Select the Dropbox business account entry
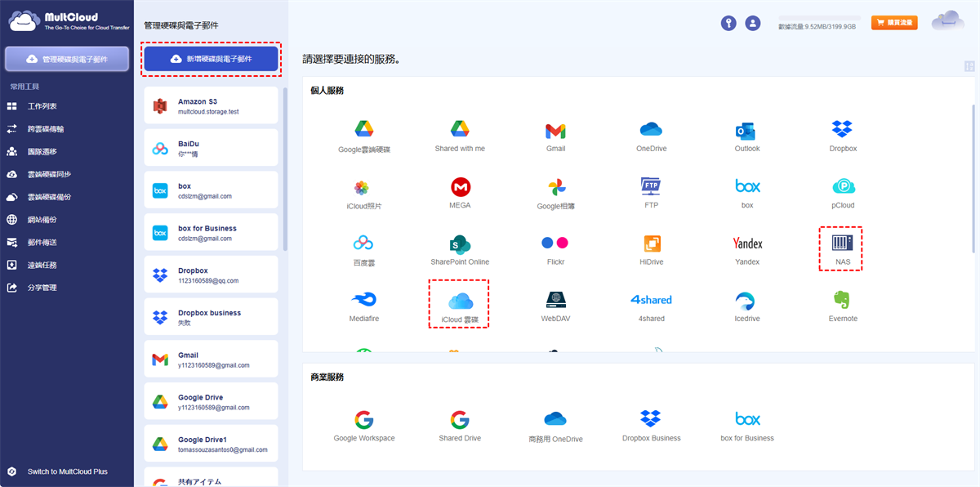The image size is (980, 487). (211, 317)
